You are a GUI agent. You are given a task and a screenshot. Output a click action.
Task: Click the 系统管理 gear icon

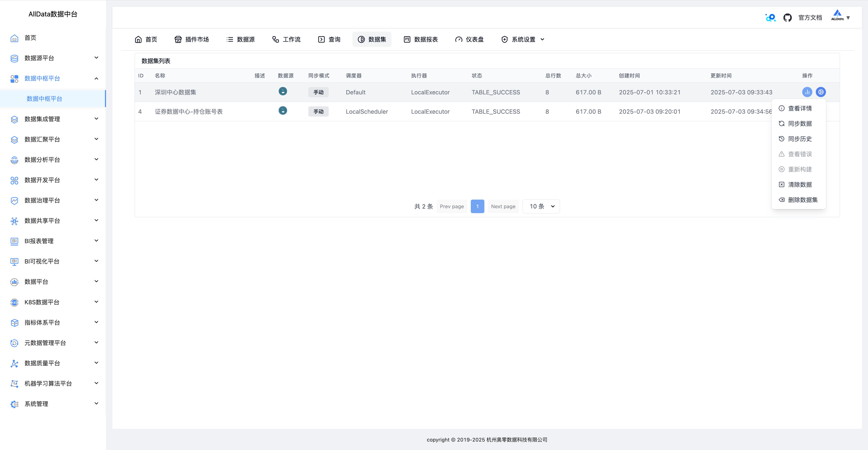tap(14, 404)
